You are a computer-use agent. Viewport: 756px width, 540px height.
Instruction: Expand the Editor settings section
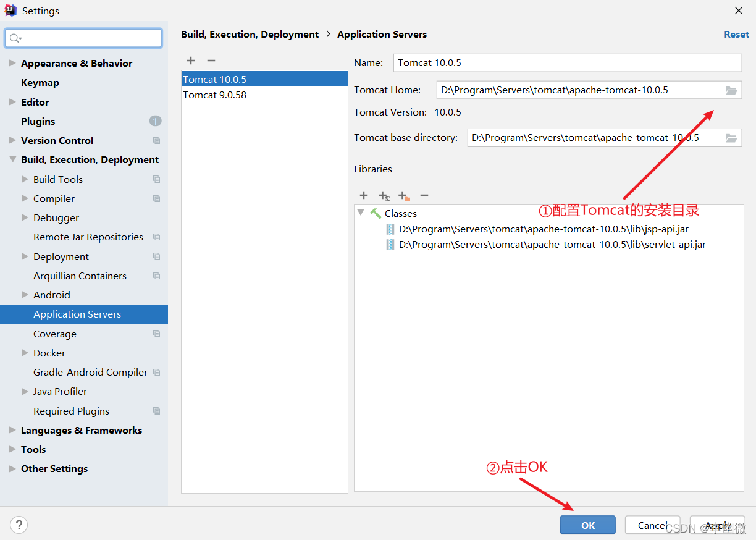click(12, 102)
